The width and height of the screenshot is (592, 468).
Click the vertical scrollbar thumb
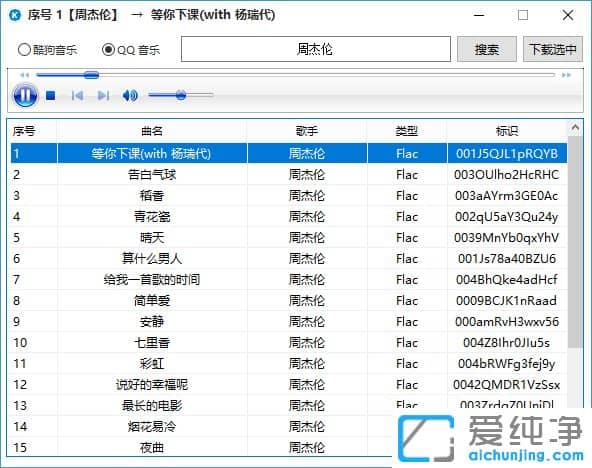click(575, 242)
